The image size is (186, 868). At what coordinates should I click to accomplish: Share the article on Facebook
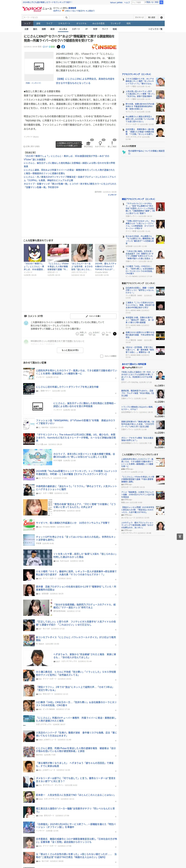coord(63,47)
